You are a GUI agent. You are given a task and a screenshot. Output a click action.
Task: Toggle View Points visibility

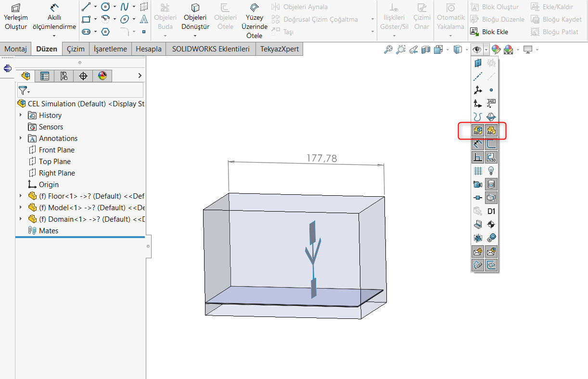(491, 90)
